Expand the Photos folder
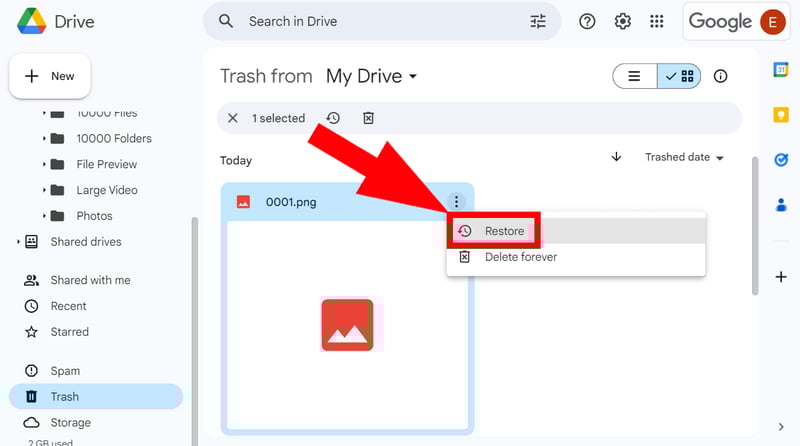This screenshot has width=800, height=446. pyautogui.click(x=44, y=216)
